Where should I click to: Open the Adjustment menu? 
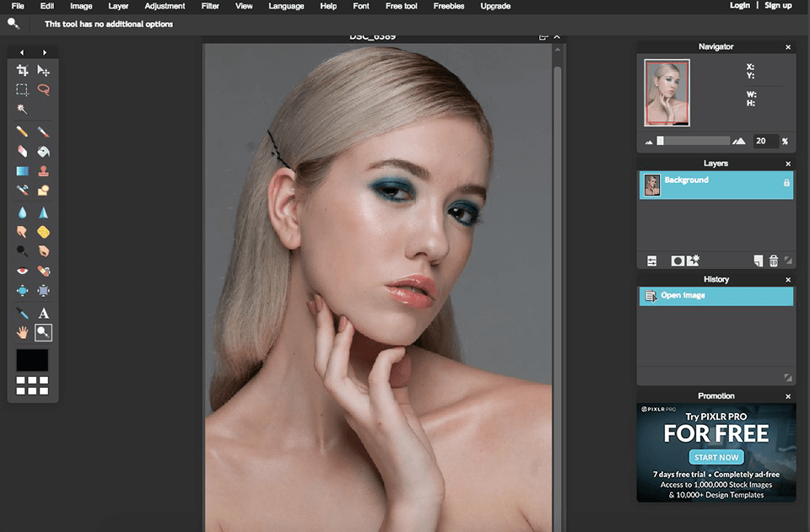(165, 6)
